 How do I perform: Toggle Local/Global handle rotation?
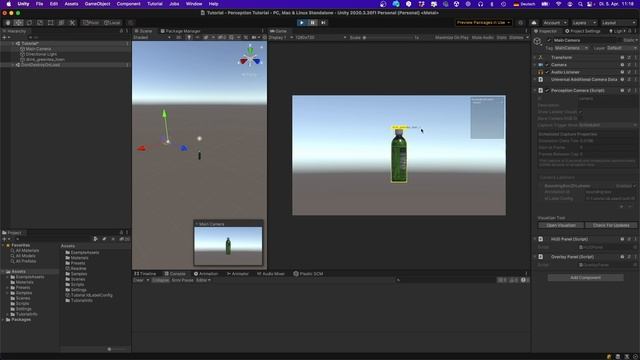click(x=112, y=23)
